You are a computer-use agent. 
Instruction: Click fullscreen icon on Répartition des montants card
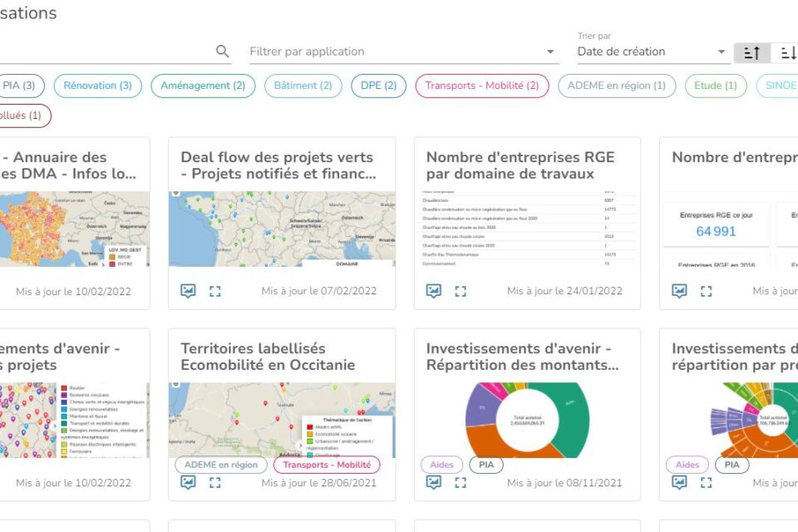point(461,482)
